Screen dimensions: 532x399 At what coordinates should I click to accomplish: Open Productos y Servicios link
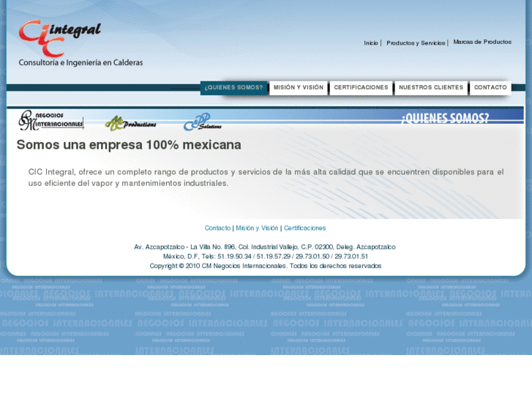pyautogui.click(x=416, y=43)
